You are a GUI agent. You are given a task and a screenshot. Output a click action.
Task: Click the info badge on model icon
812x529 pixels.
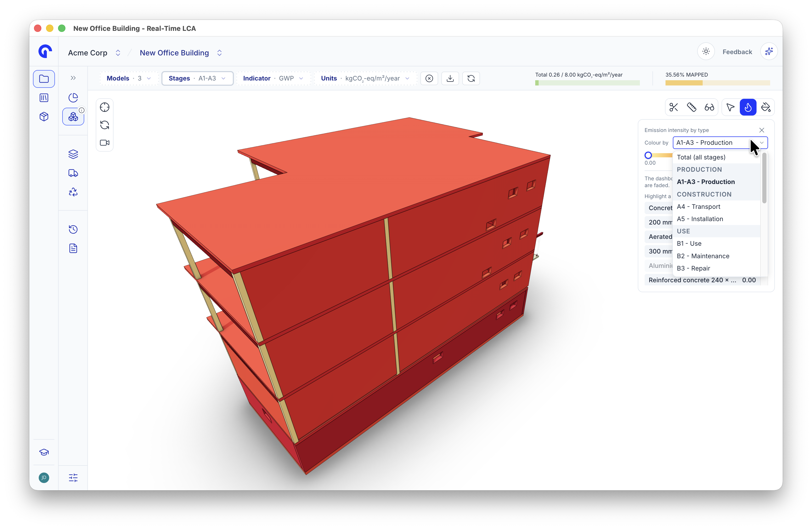82,110
